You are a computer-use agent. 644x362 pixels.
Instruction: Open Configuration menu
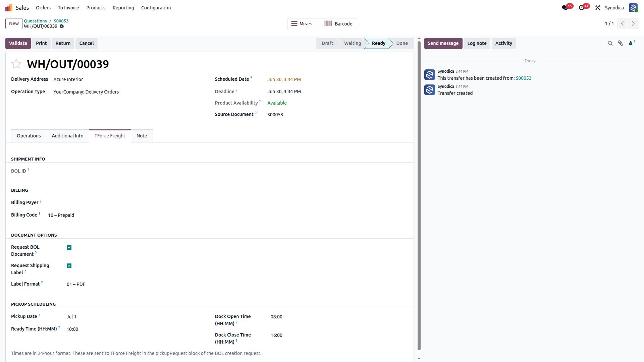(x=156, y=7)
